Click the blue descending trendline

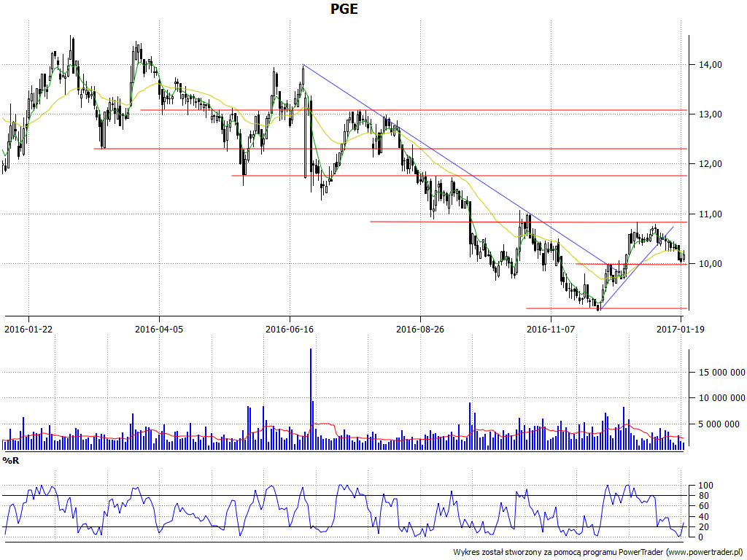point(462,170)
